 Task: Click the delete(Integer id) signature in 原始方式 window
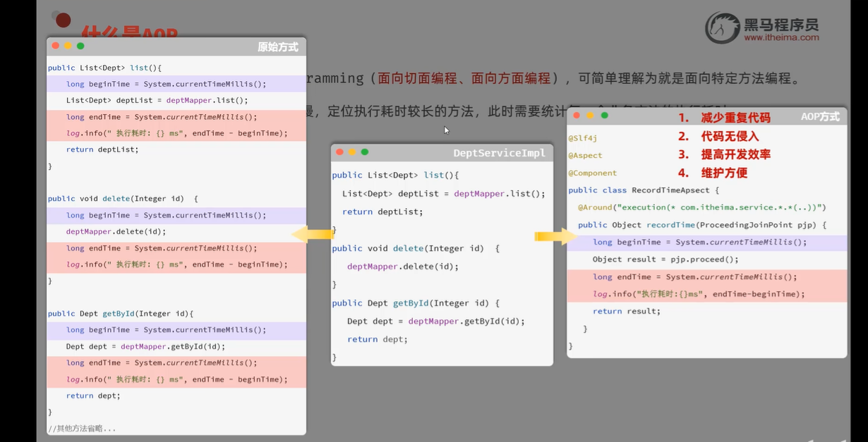coord(123,199)
